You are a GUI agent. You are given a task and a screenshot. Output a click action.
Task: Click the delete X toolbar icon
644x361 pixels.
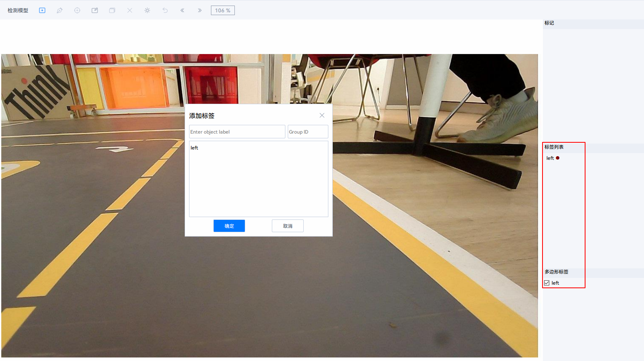[130, 10]
